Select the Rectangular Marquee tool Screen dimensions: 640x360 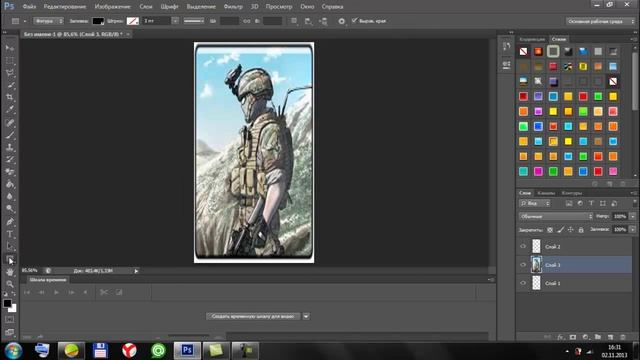(10, 61)
